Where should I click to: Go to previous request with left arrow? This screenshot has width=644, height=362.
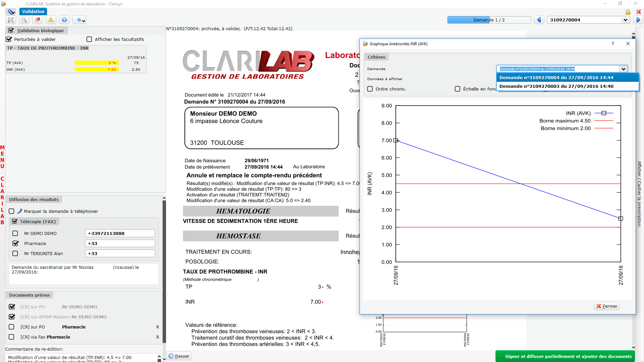coord(539,20)
